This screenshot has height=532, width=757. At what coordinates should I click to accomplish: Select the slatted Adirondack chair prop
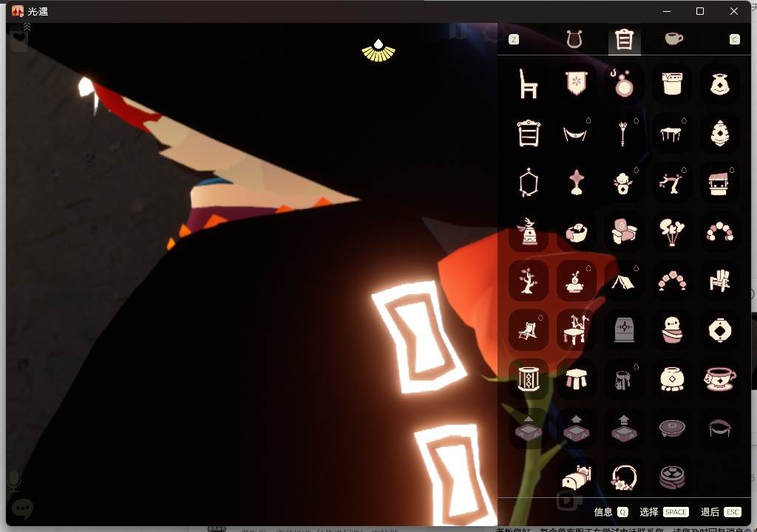tap(719, 281)
